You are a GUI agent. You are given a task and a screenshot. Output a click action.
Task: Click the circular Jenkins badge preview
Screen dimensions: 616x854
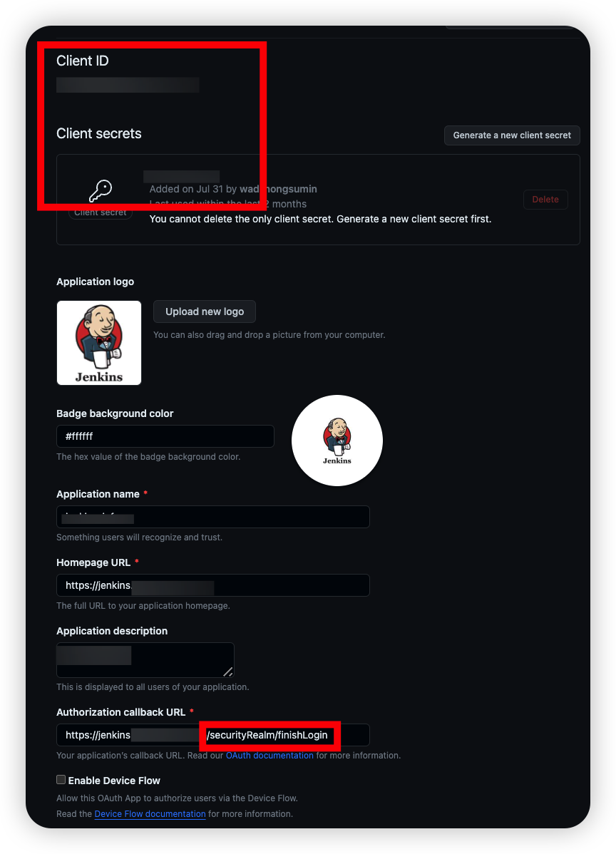[x=337, y=441]
